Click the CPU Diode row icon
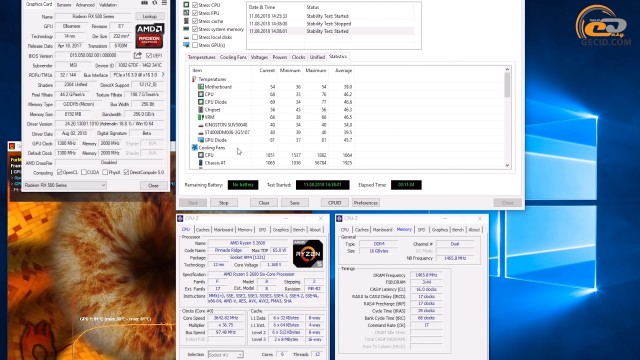The width and height of the screenshot is (640, 360). coord(201,102)
